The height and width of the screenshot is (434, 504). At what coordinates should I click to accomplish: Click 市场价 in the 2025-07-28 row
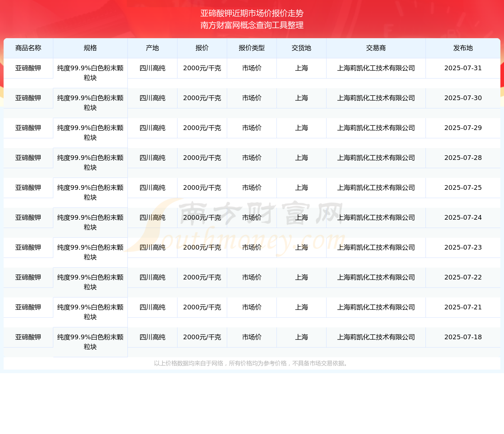tap(252, 158)
